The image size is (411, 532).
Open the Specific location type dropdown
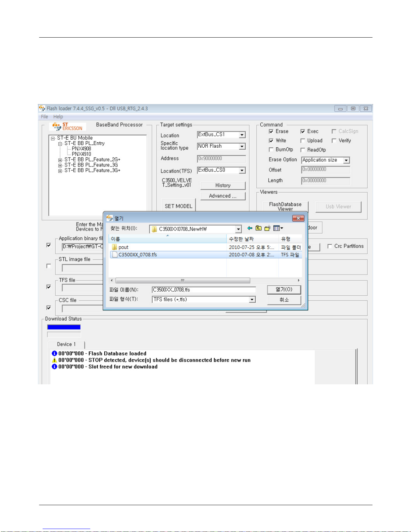(242, 147)
